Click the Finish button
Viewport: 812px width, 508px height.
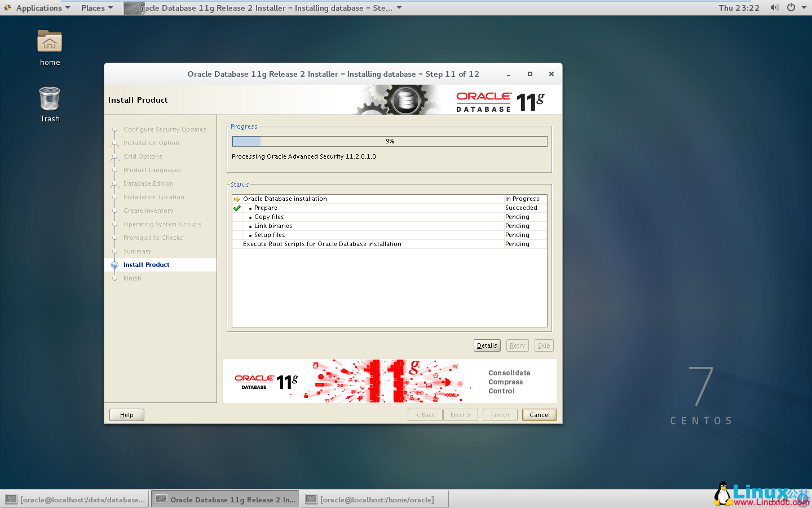click(500, 415)
